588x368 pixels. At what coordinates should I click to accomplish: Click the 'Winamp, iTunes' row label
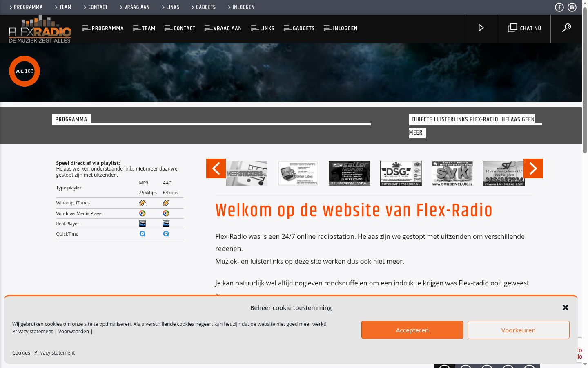(73, 203)
